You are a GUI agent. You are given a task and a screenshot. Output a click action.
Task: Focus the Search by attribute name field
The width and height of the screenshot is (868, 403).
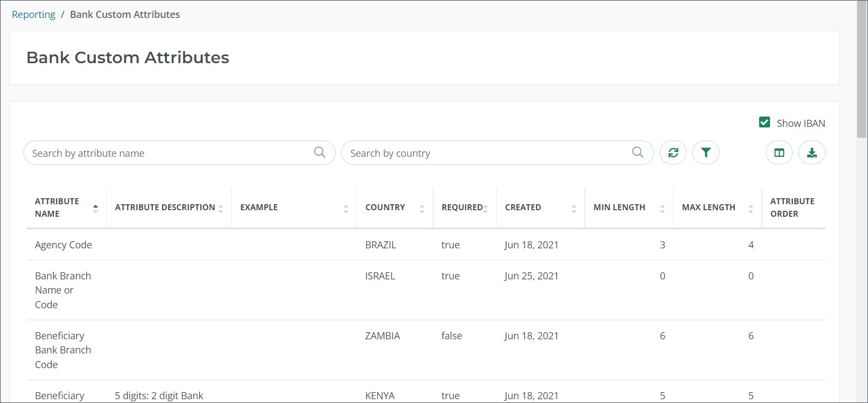[x=179, y=153]
